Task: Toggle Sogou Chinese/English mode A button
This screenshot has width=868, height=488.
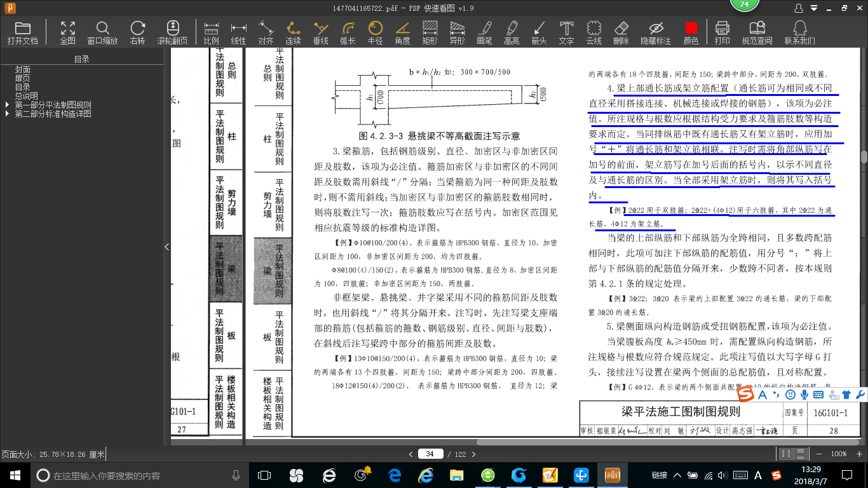Action: coord(762,395)
